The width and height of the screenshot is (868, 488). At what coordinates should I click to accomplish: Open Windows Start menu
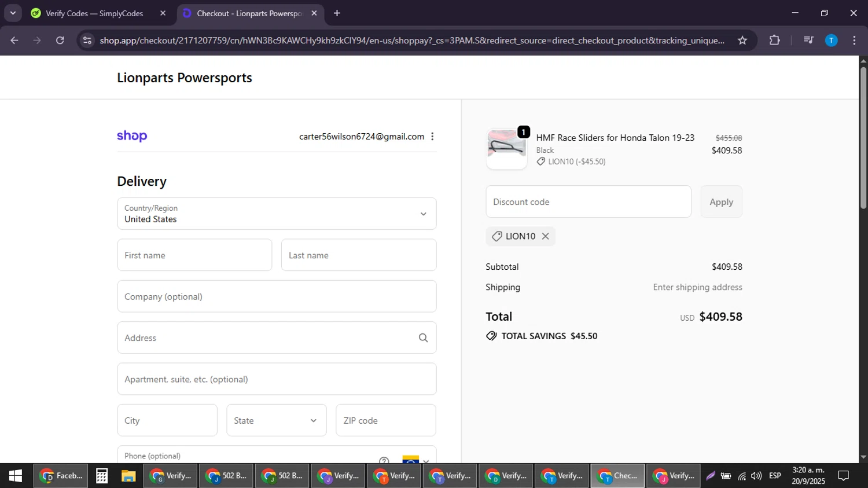pos(16,476)
